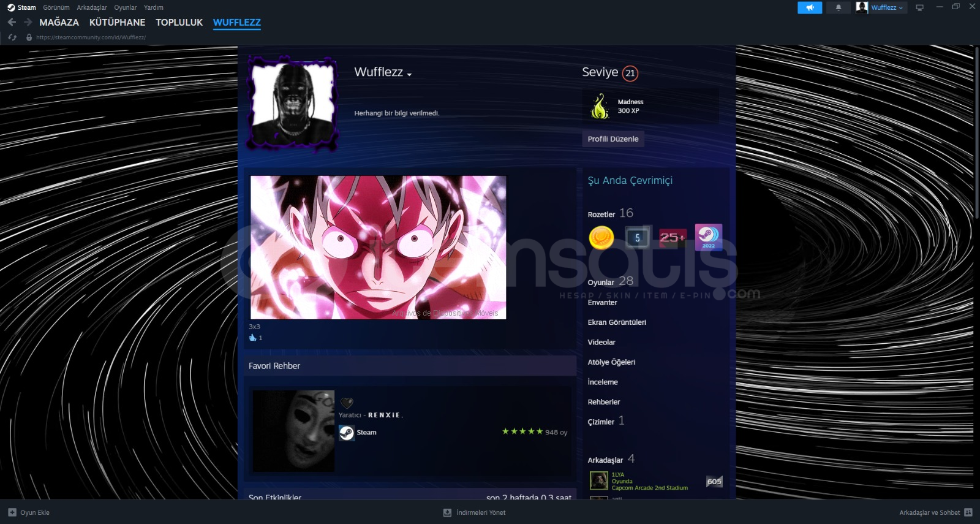The height and width of the screenshot is (524, 980).
Task: Click the Big Picture display icon
Action: click(x=919, y=7)
